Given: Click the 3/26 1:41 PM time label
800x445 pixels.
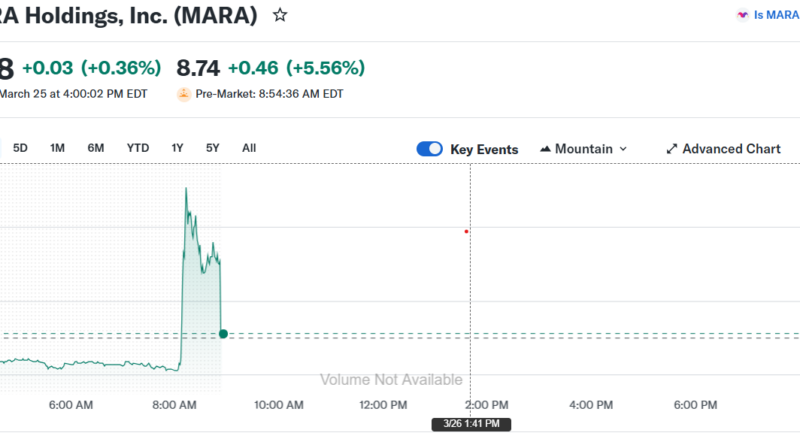Looking at the screenshot, I should 471,424.
